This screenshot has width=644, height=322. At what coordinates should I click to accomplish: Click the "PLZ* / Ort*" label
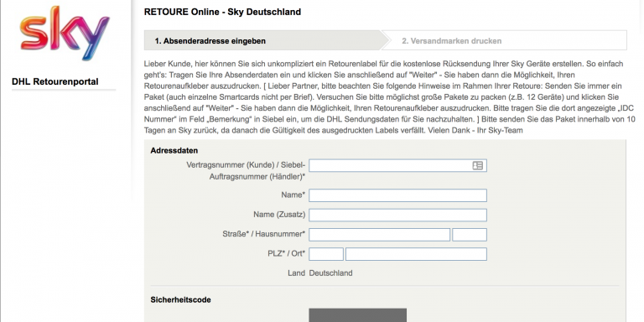[286, 254]
